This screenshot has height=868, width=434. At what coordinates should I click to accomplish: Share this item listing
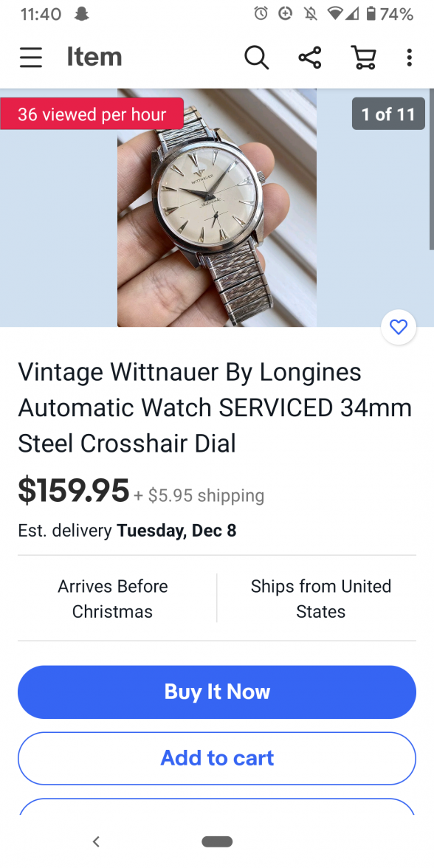309,57
